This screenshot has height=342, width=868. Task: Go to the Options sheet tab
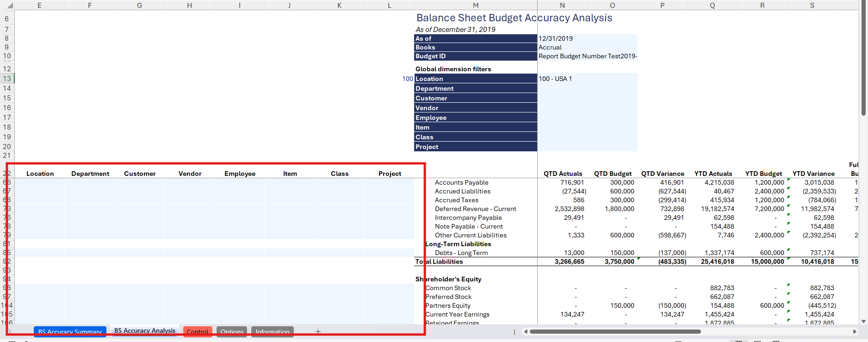click(x=232, y=332)
